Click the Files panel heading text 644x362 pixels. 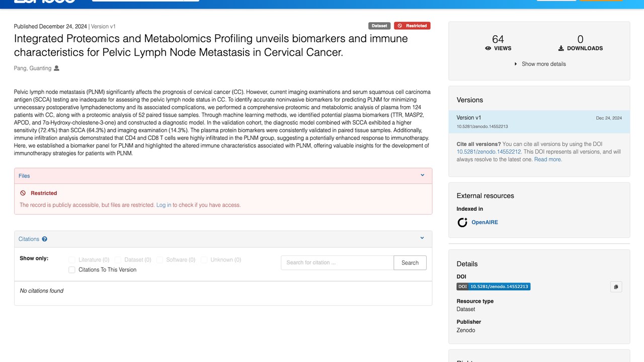(x=24, y=176)
